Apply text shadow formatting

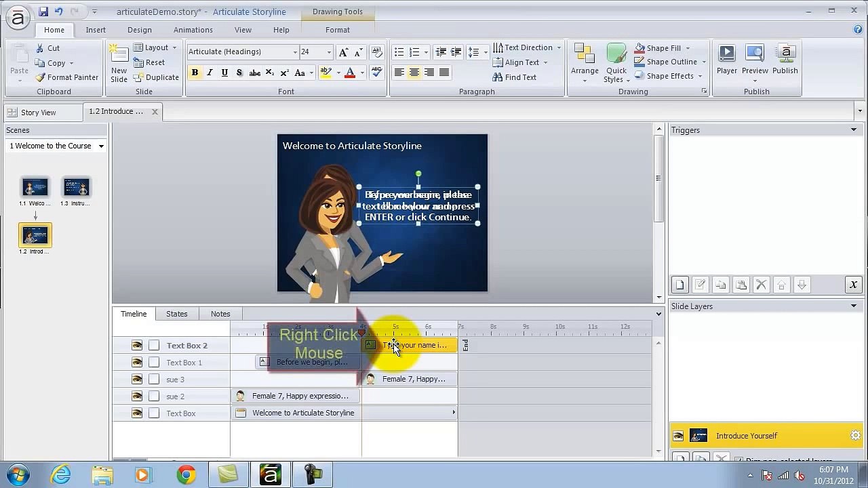239,73
